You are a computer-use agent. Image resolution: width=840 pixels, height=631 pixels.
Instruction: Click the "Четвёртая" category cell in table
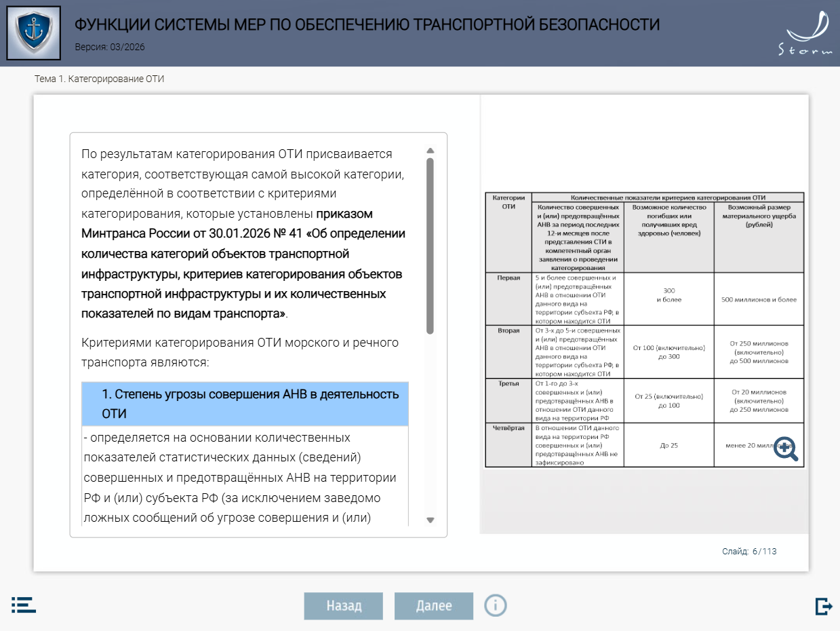tap(508, 428)
